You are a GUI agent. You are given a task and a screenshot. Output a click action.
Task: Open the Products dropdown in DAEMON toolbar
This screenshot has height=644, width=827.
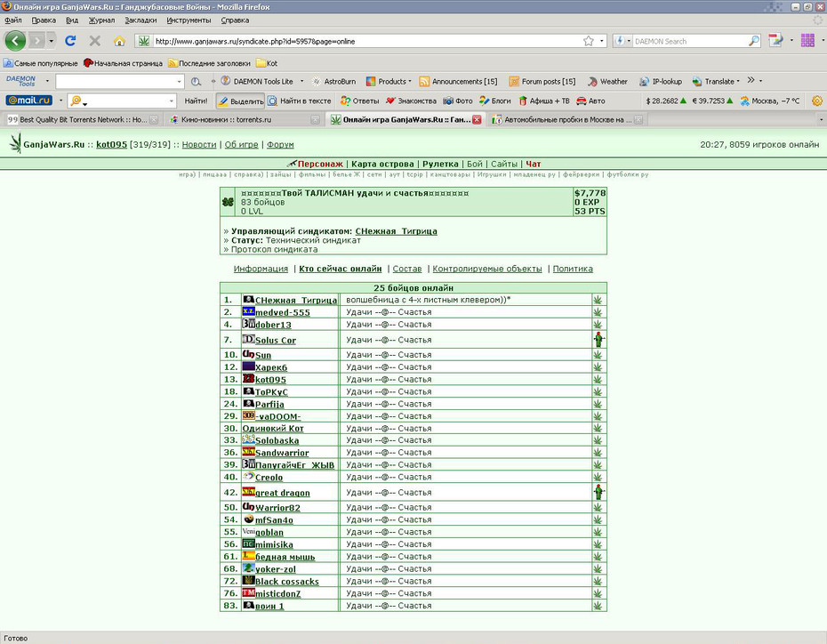pos(389,81)
